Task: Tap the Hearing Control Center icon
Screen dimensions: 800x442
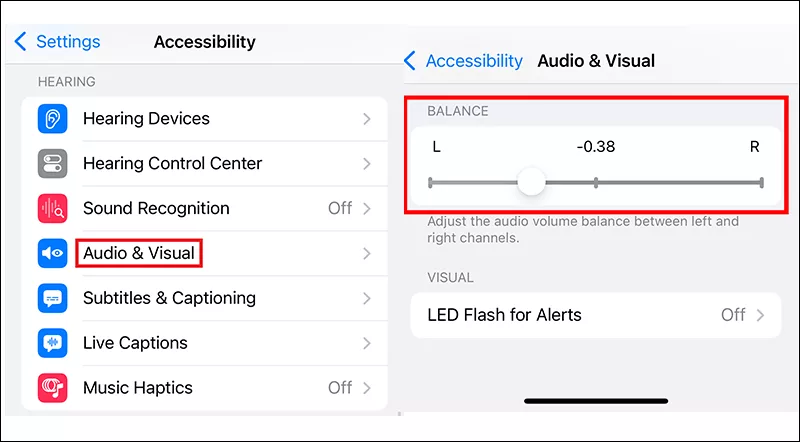Action: (52, 164)
